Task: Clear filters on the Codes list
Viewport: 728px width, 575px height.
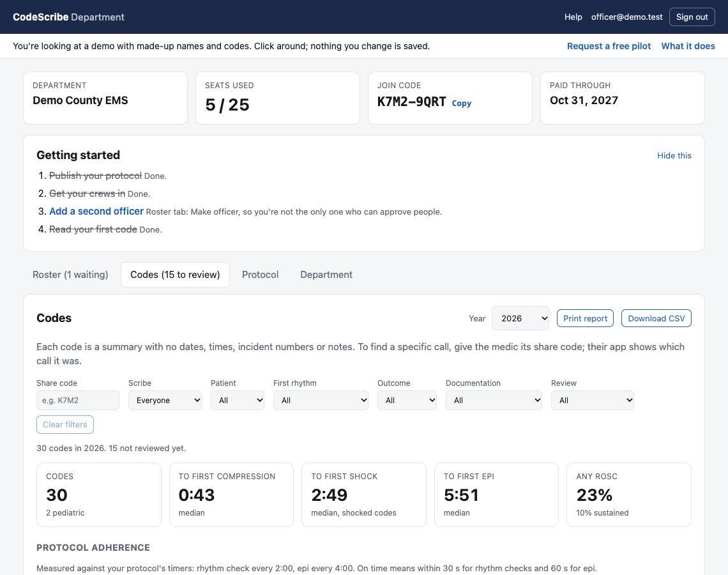Action: click(x=65, y=424)
